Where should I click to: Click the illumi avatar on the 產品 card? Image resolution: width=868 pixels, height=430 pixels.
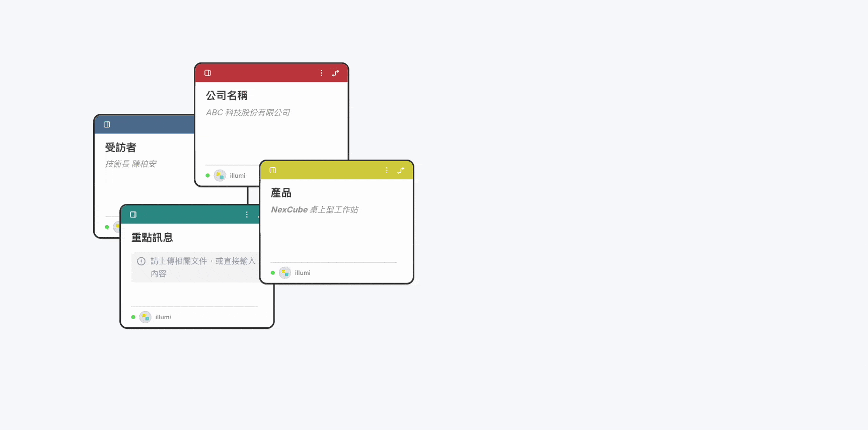tap(285, 273)
